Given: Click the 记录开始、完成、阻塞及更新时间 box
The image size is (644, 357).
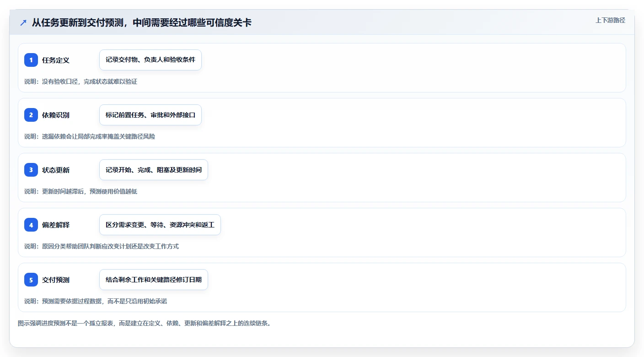Looking at the screenshot, I should pos(154,170).
